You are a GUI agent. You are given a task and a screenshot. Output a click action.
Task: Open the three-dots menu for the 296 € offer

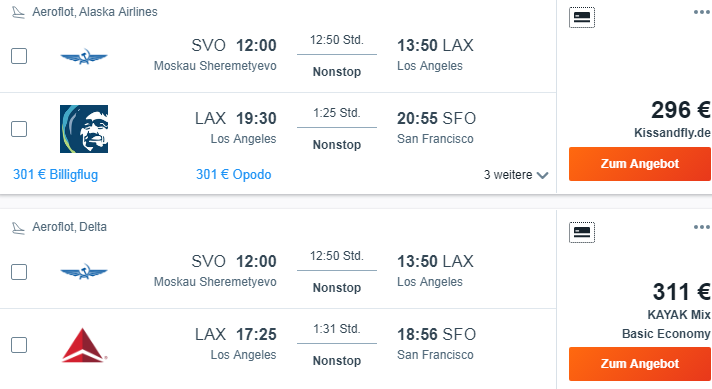tap(702, 12)
